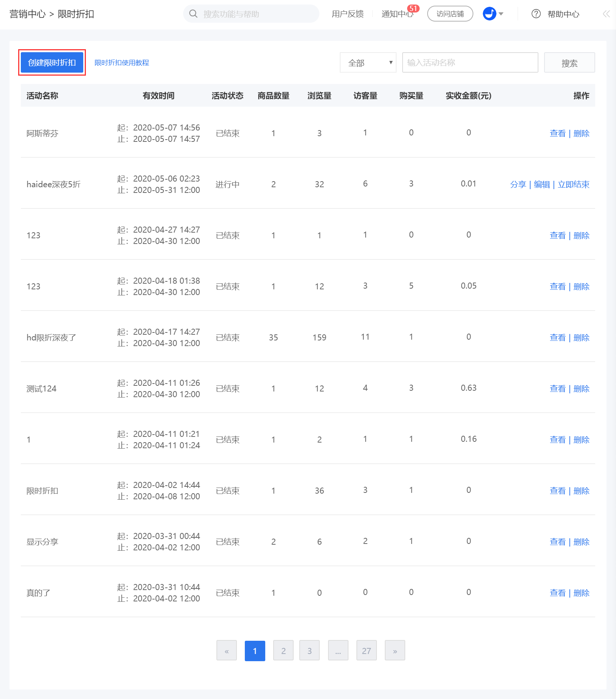Click the search magnifier icon
The width and height of the screenshot is (616, 699).
click(193, 14)
